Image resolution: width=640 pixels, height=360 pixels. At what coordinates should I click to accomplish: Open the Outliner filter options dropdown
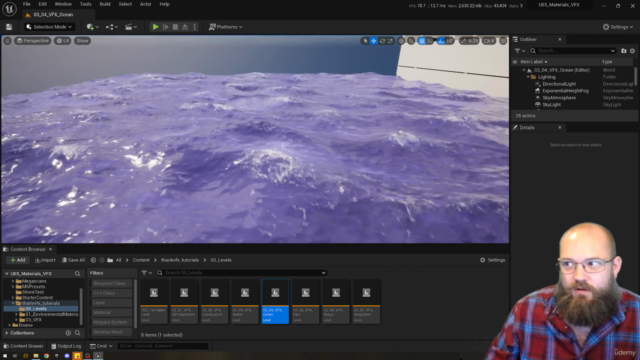pos(520,51)
